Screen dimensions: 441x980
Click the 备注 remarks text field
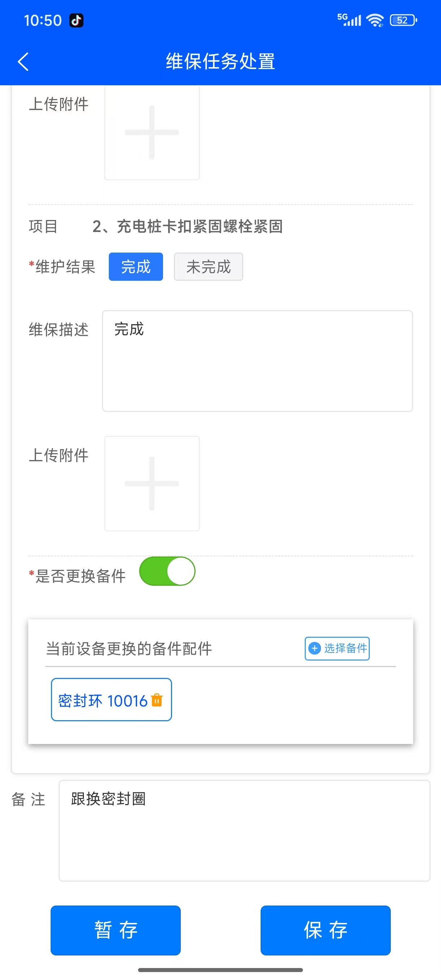(244, 830)
